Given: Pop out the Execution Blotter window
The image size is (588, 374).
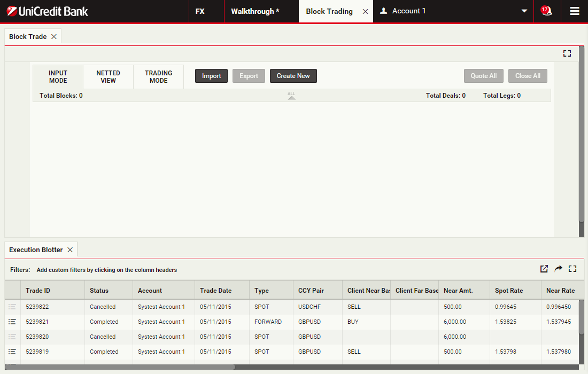Looking at the screenshot, I should pyautogui.click(x=544, y=269).
